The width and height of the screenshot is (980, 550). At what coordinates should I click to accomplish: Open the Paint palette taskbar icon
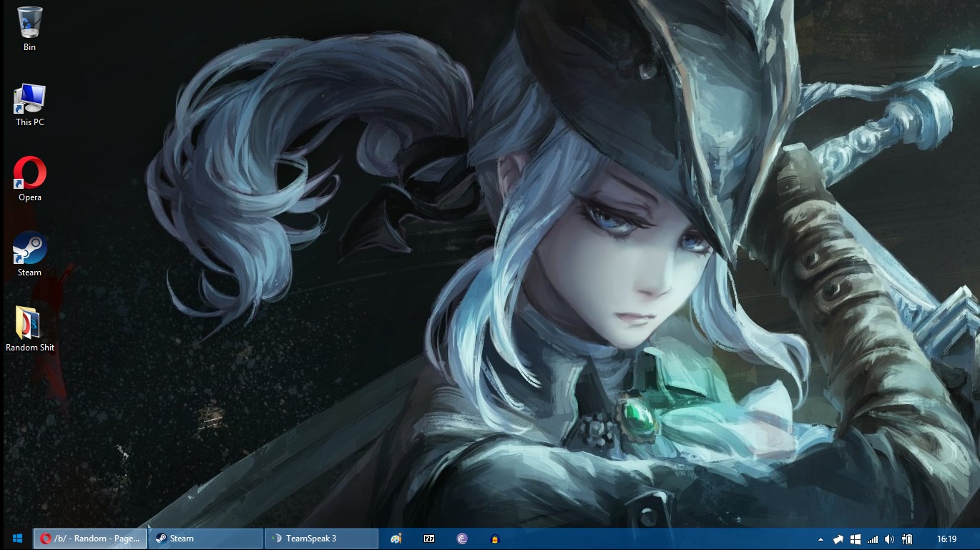click(396, 539)
